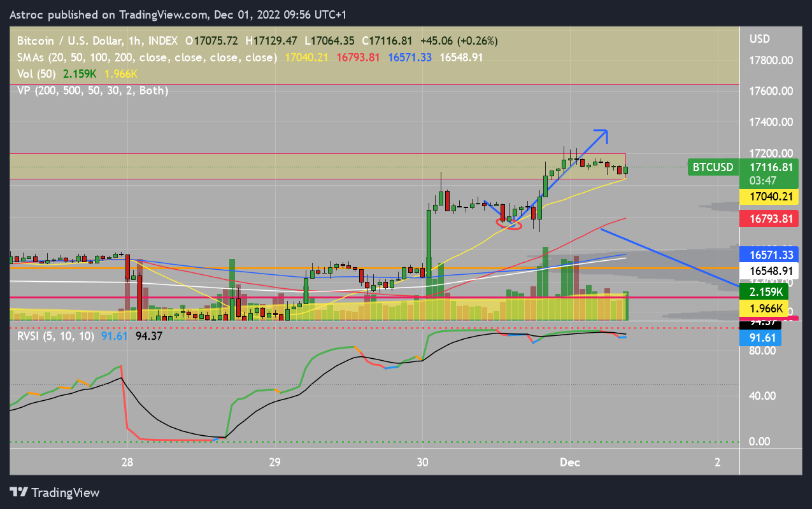Click the 17400.00 price axis tick
The height and width of the screenshot is (509, 812).
(771, 122)
